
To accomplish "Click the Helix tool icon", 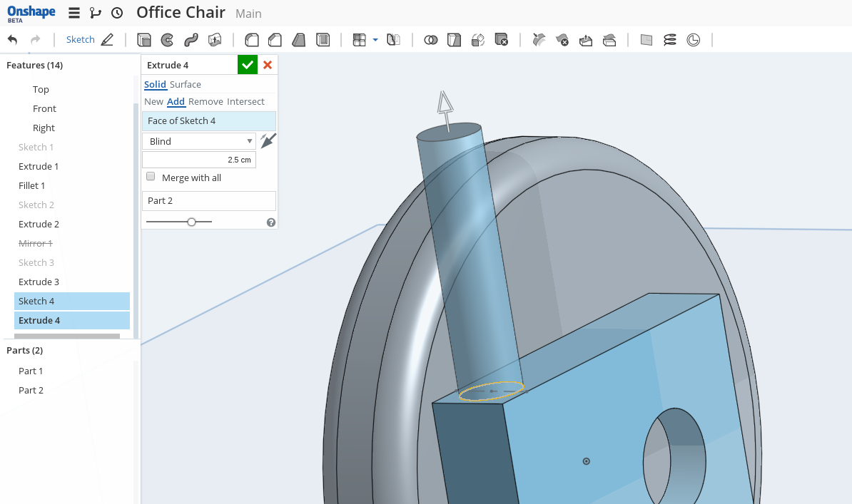I will coord(669,40).
